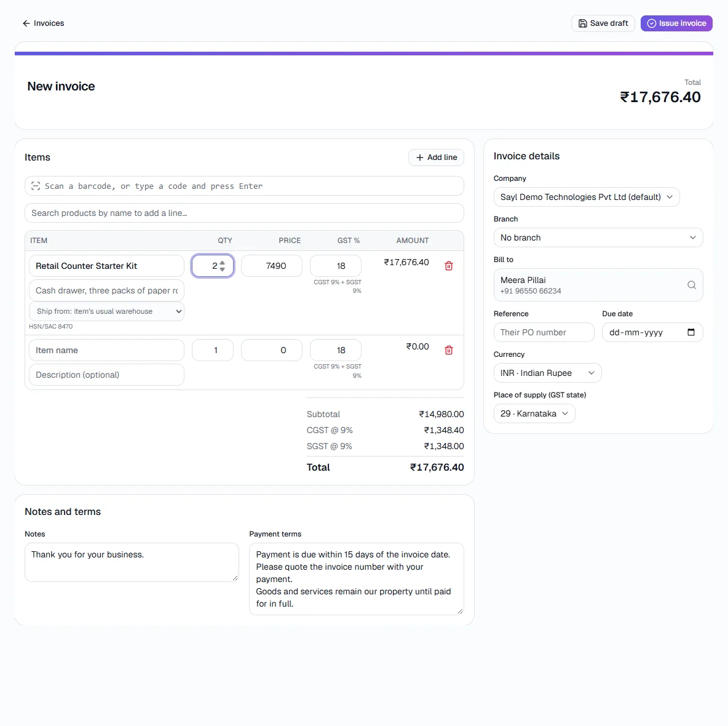Viewport: 728px width, 726px height.
Task: Edit GST % for Retail Counter Starter Kit
Action: [x=335, y=266]
